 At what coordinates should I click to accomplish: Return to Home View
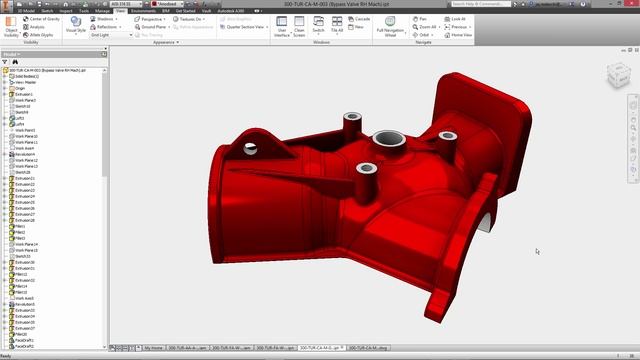[x=458, y=35]
